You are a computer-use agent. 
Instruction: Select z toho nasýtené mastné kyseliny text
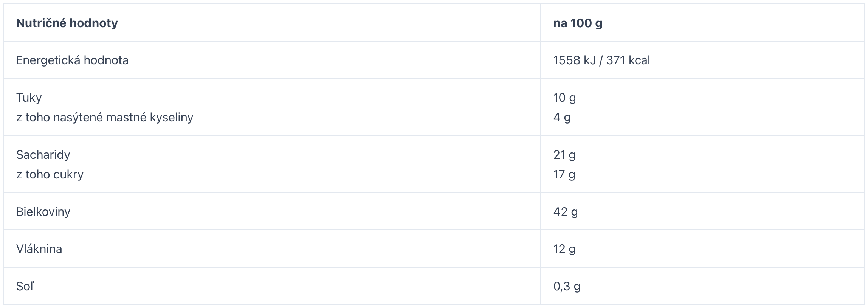pos(105,117)
